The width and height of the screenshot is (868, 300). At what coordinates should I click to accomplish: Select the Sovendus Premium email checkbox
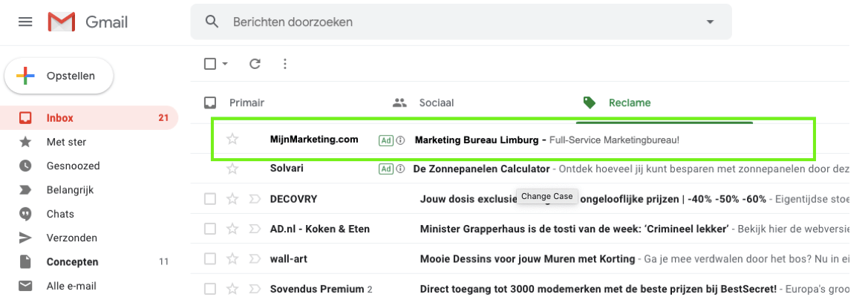coord(210,288)
